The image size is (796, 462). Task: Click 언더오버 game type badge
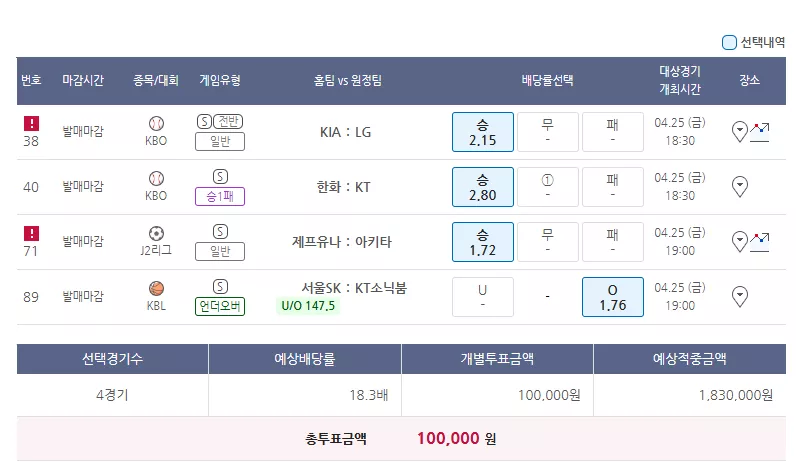coord(220,306)
